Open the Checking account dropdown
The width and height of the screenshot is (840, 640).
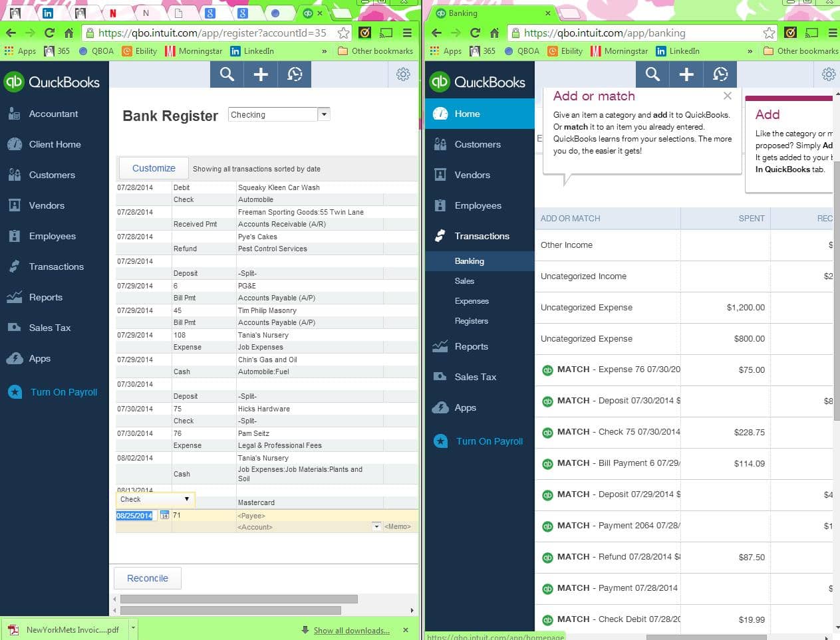324,114
